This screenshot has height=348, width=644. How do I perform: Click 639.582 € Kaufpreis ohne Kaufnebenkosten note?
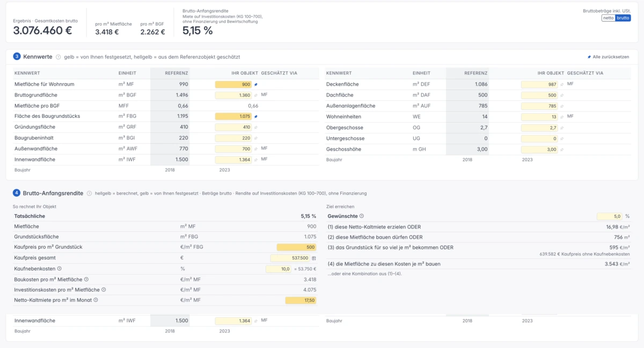pyautogui.click(x=584, y=254)
